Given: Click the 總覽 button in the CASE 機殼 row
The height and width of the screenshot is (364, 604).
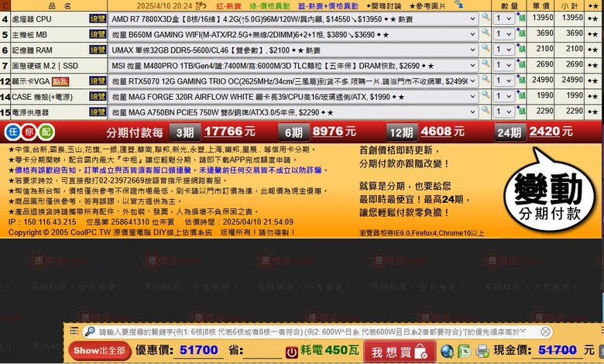Looking at the screenshot, I should coord(98,96).
